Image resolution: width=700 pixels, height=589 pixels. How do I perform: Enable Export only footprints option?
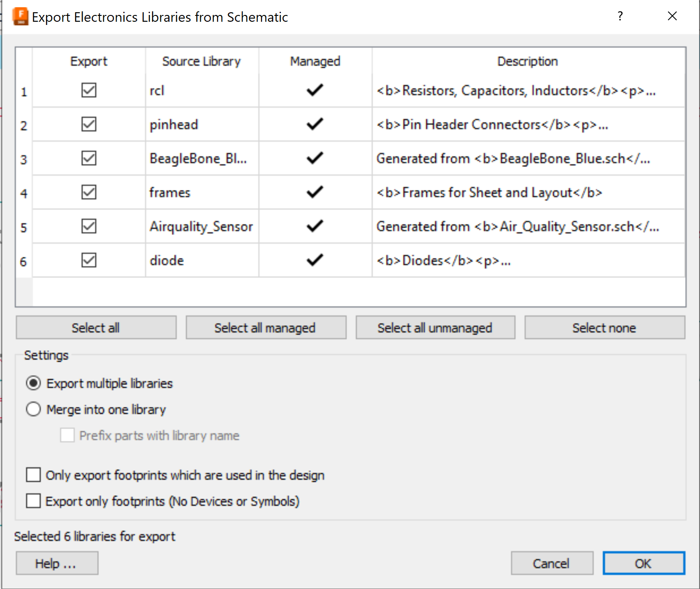tap(33, 501)
